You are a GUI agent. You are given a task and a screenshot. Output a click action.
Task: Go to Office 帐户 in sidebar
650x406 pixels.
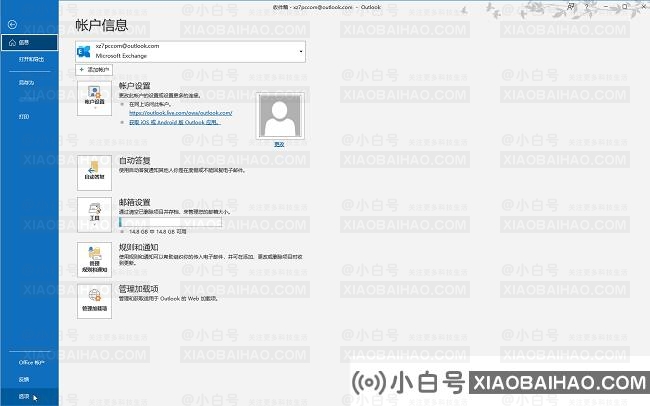(x=31, y=362)
